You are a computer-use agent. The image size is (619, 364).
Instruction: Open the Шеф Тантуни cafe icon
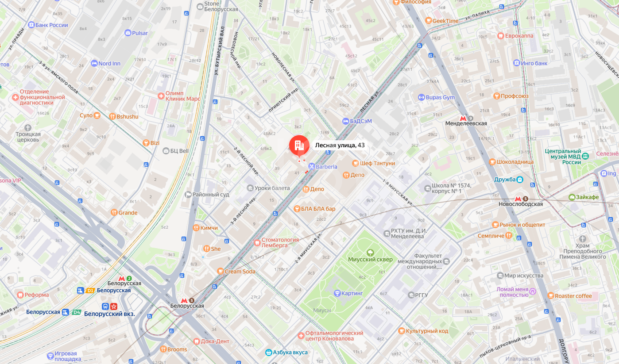tap(355, 163)
